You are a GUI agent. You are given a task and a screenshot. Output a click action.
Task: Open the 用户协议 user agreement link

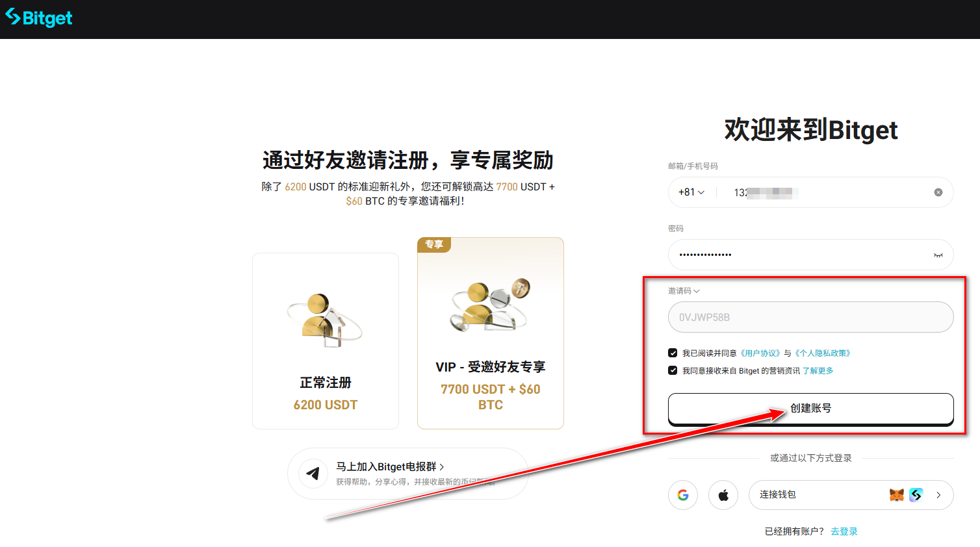761,353
